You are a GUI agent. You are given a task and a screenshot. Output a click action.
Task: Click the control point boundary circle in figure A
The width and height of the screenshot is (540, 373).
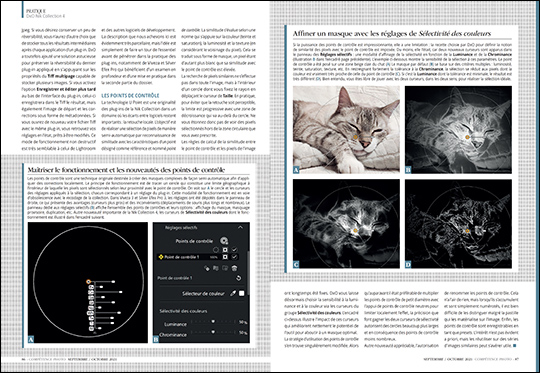click(x=89, y=282)
